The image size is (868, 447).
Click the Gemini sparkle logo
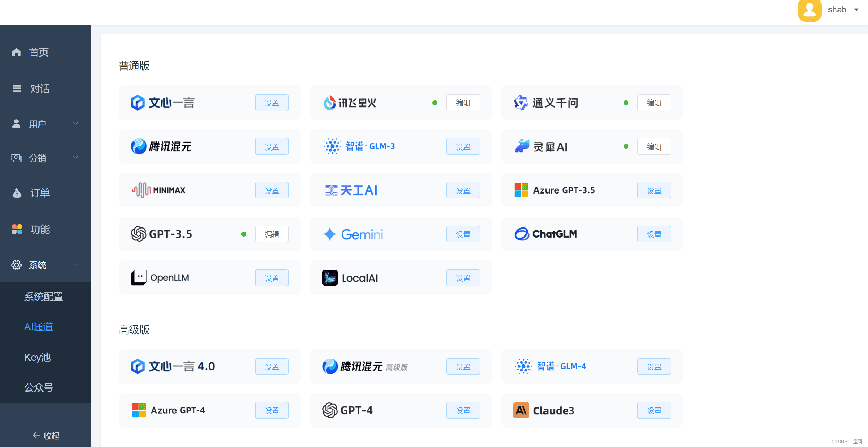point(329,234)
